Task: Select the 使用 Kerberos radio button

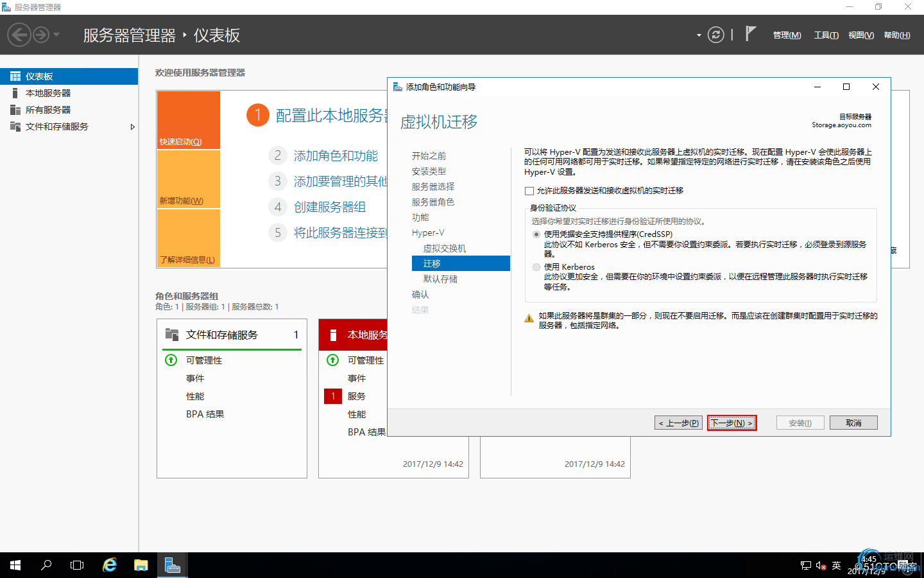Action: pyautogui.click(x=536, y=267)
